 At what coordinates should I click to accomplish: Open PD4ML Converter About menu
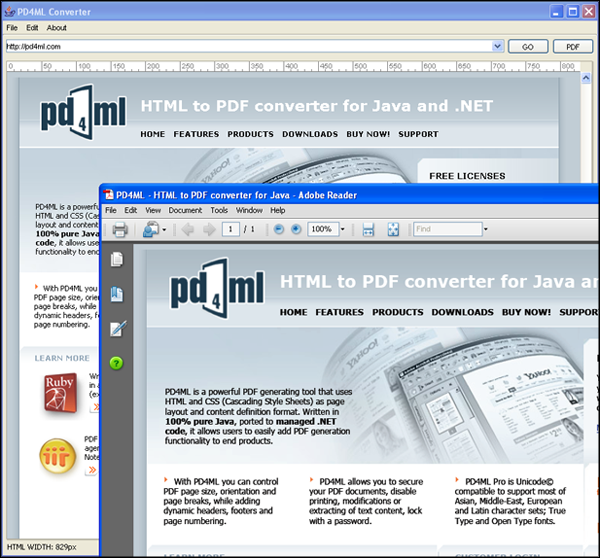[57, 28]
